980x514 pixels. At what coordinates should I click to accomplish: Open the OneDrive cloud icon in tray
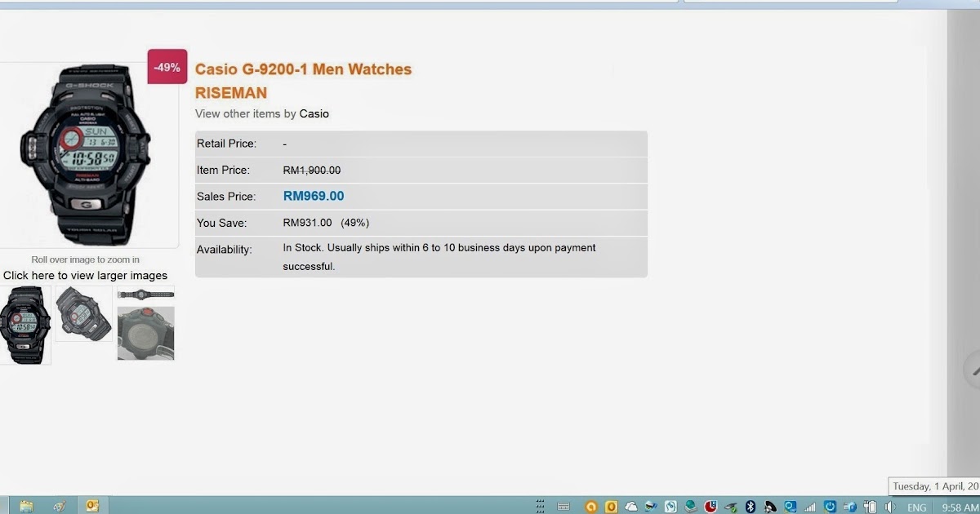(x=630, y=505)
